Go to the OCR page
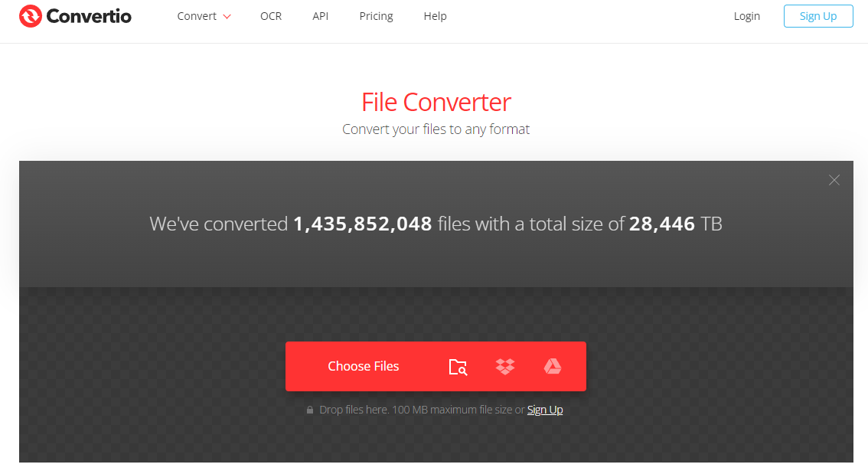Screen dimensions: 868x474 click(271, 17)
